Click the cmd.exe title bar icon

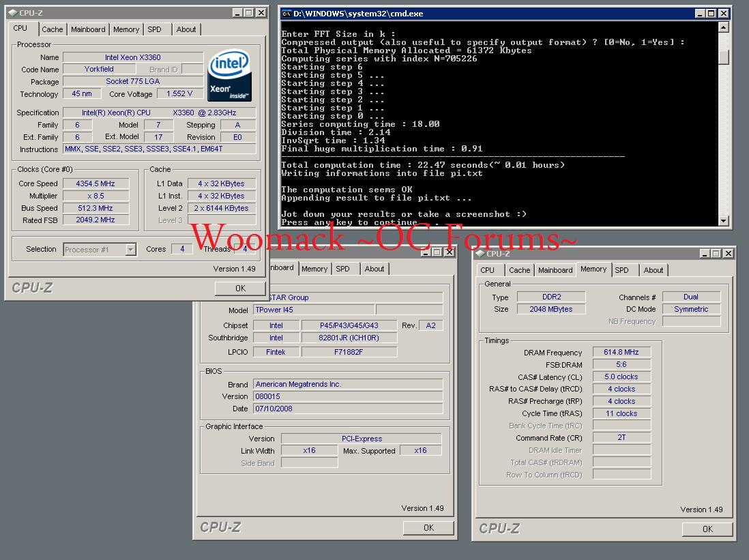click(x=287, y=14)
